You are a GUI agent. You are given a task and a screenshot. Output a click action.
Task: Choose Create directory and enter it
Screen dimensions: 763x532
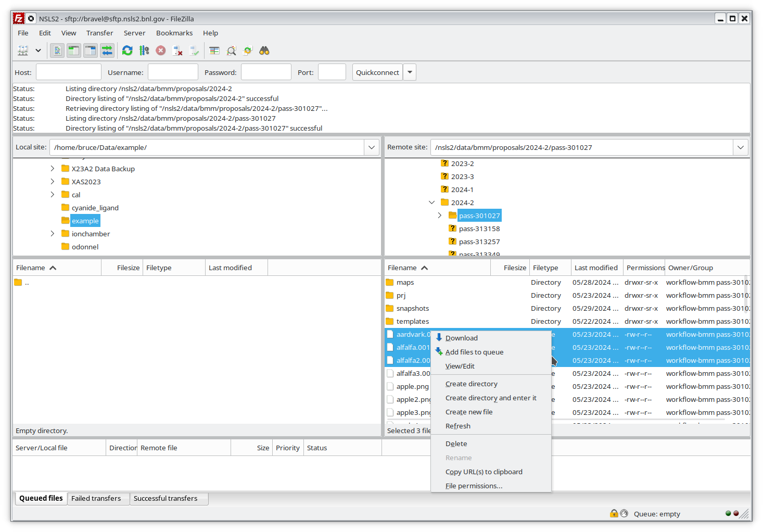[491, 398]
